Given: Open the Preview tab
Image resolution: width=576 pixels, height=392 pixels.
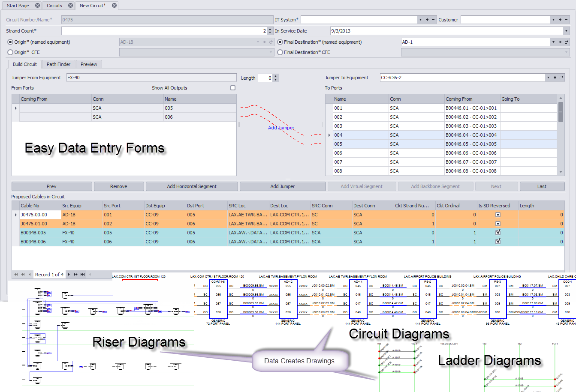Looking at the screenshot, I should 88,64.
